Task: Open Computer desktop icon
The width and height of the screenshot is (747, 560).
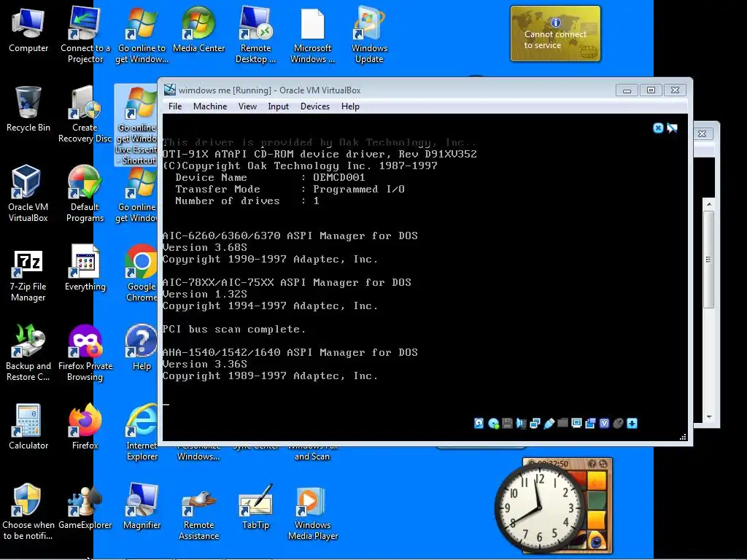Action: 28,31
